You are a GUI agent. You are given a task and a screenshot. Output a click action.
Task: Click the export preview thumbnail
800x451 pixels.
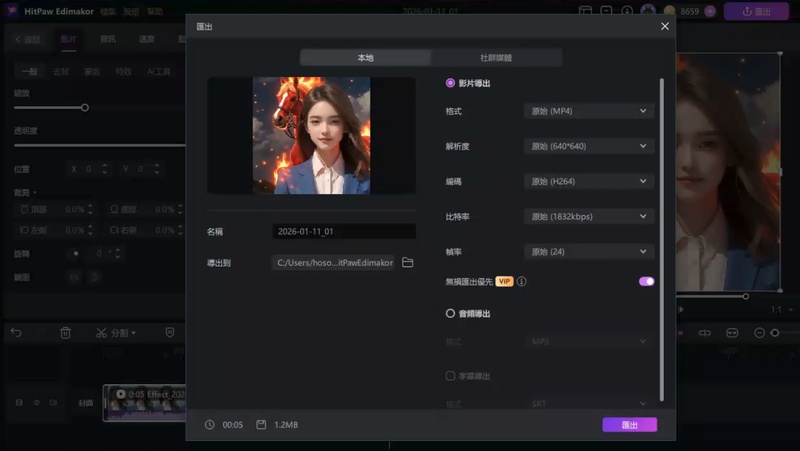pos(311,136)
